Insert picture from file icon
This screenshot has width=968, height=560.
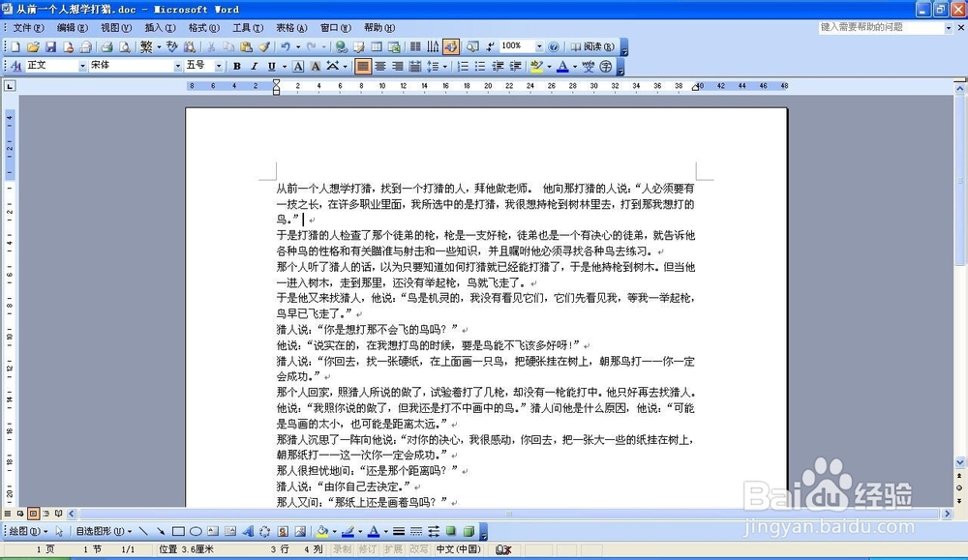pos(300,531)
